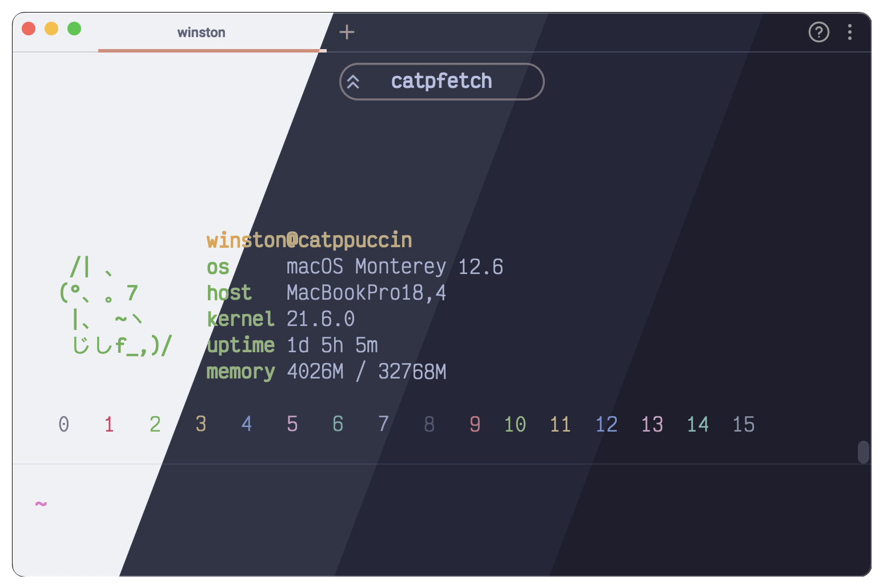
Task: Click pink color index 13
Action: (652, 424)
